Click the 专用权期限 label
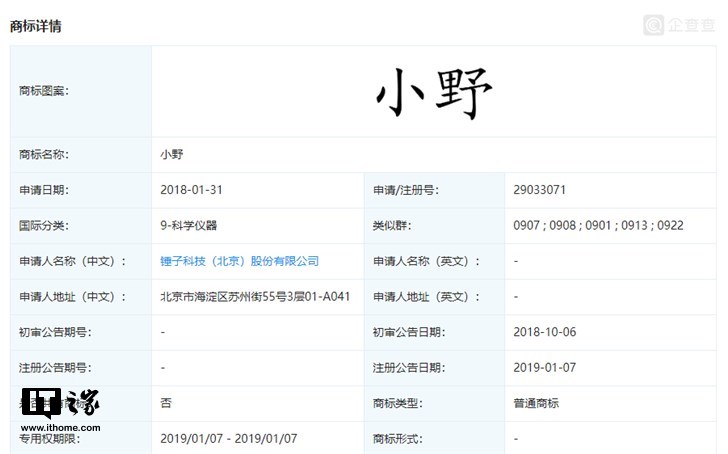Screen dimensions: 728x454 pos(50,439)
